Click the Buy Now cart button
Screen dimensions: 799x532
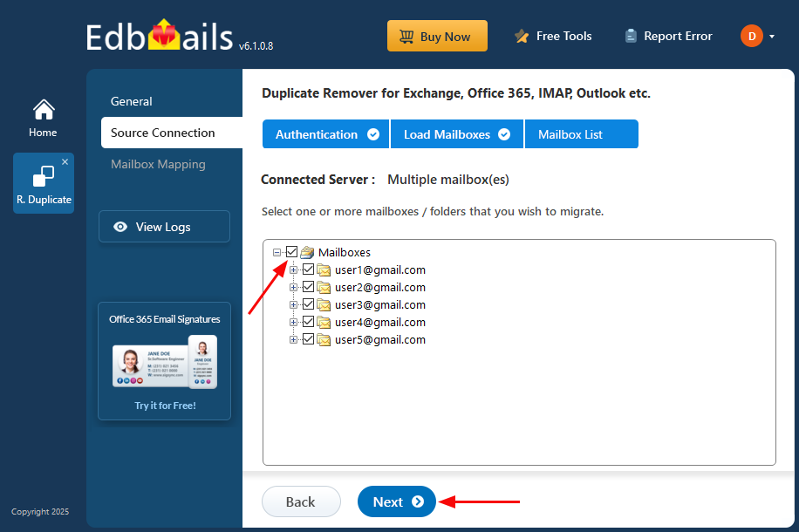(x=437, y=37)
